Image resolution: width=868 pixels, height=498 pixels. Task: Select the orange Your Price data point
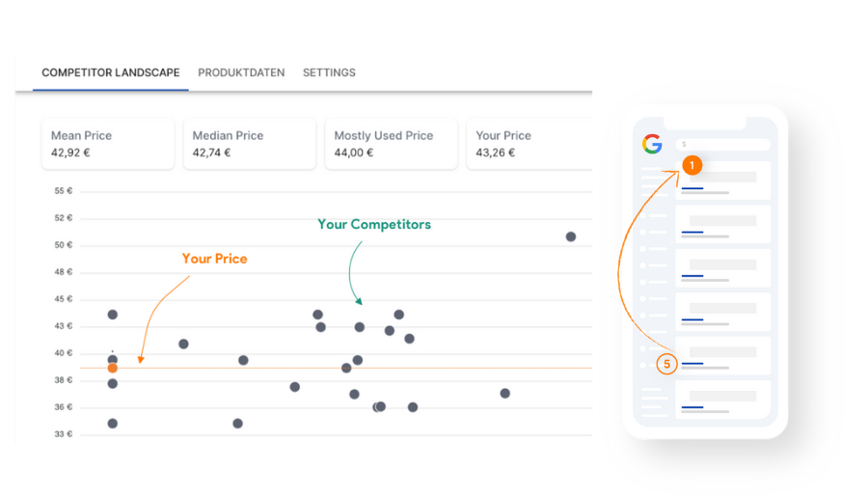[113, 368]
